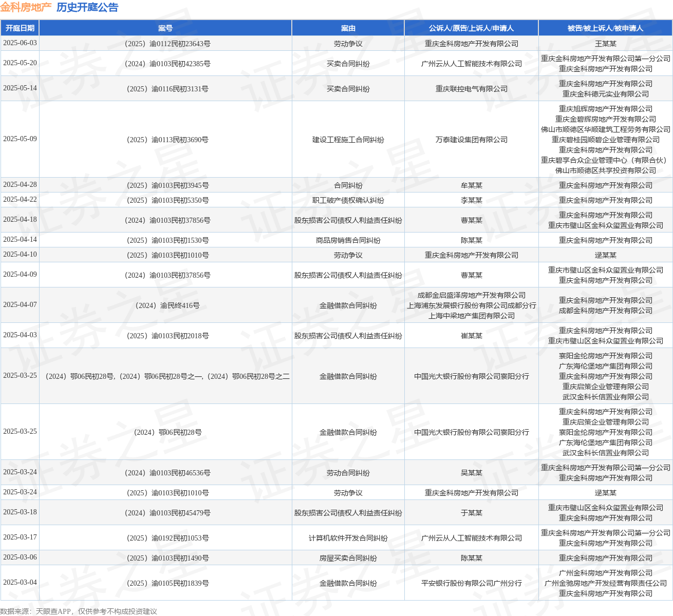
Task: Click plaintiff 李某某
Action: [472, 200]
